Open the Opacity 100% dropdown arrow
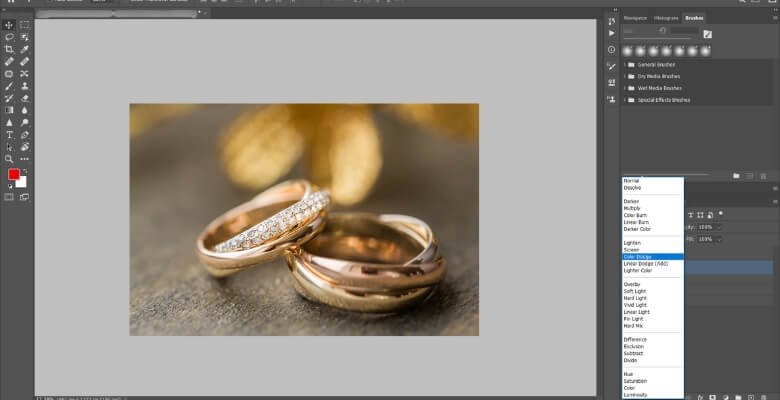 click(x=717, y=227)
